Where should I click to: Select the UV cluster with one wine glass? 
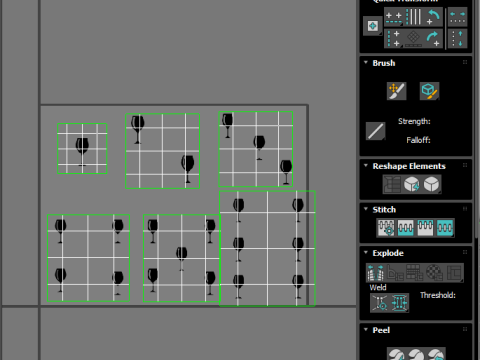click(x=82, y=149)
